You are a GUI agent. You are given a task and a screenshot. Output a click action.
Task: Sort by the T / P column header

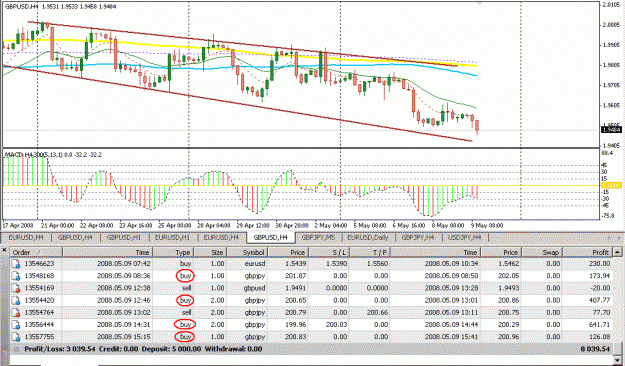[370, 252]
